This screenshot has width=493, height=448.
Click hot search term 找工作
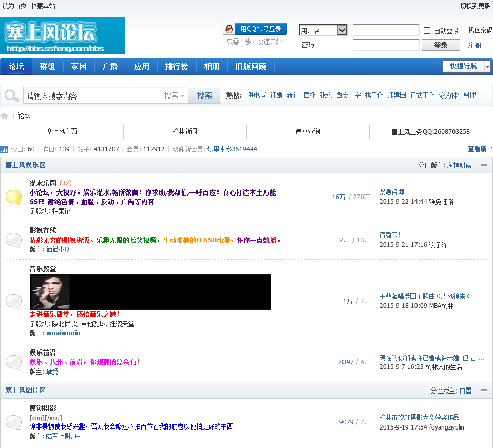click(374, 95)
